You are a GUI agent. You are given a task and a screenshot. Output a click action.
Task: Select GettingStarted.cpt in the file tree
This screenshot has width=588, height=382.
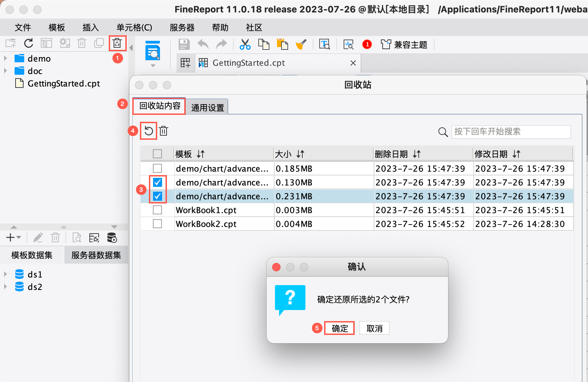pos(64,83)
